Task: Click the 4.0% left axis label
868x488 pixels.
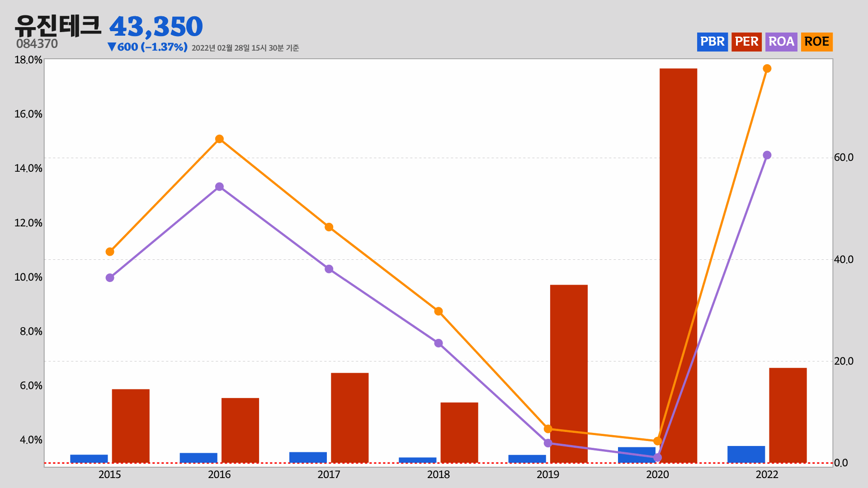Action: pos(31,440)
